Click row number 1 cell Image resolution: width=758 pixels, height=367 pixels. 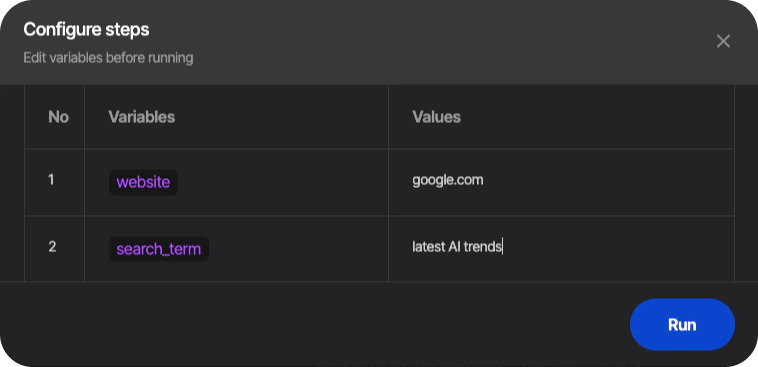(x=55, y=182)
